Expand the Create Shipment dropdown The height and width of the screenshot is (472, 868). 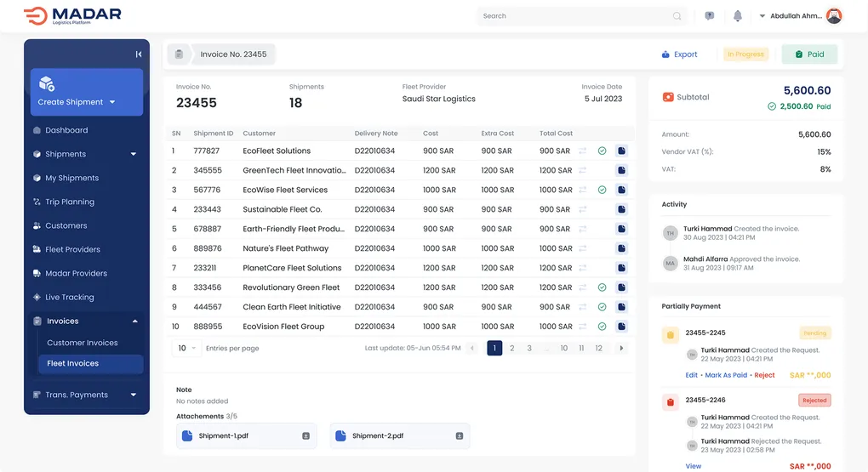[111, 102]
